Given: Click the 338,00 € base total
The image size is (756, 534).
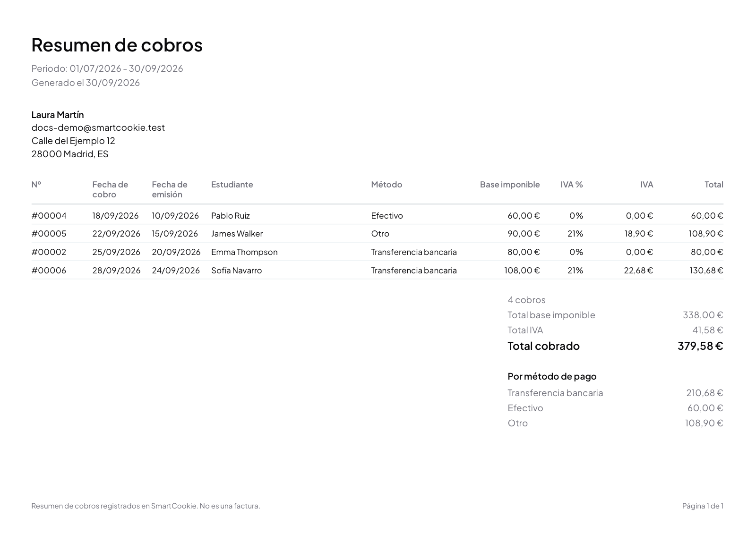Looking at the screenshot, I should [703, 315].
